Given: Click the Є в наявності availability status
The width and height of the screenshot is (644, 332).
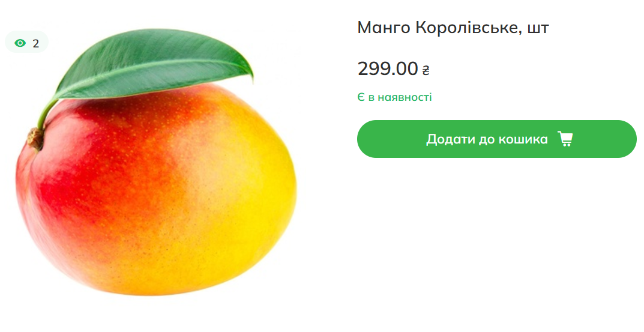Looking at the screenshot, I should coord(394,97).
